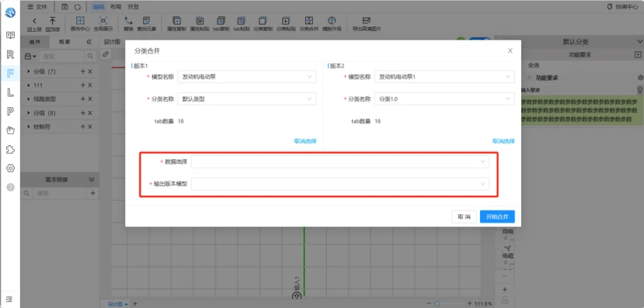This screenshot has height=308, width=644.
Task: Switch to the 编辑 ribbon tab
Action: tap(98, 7)
